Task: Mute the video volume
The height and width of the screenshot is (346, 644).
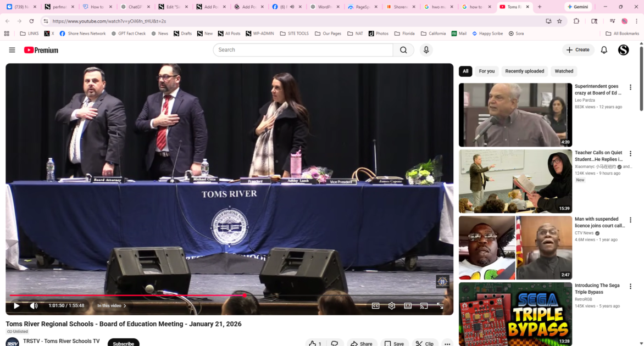Action: pos(34,306)
